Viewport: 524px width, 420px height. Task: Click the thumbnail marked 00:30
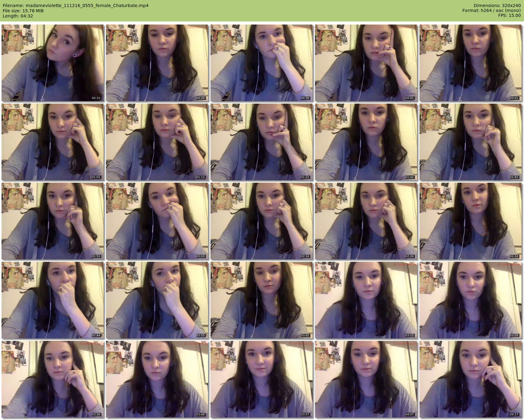pos(262,63)
